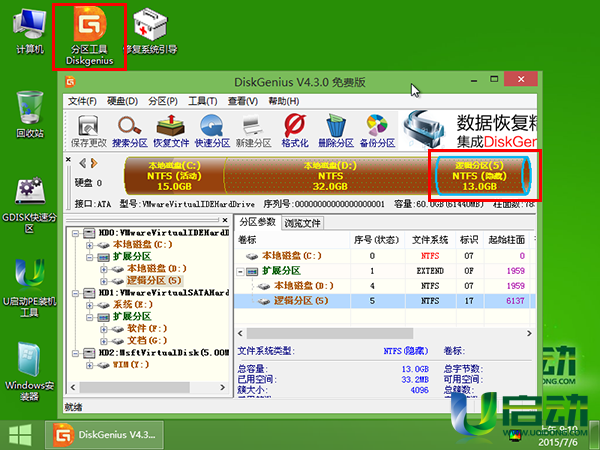Viewport: 600px width, 450px height.
Task: Close the tree panel with its X
Action: (x=225, y=220)
